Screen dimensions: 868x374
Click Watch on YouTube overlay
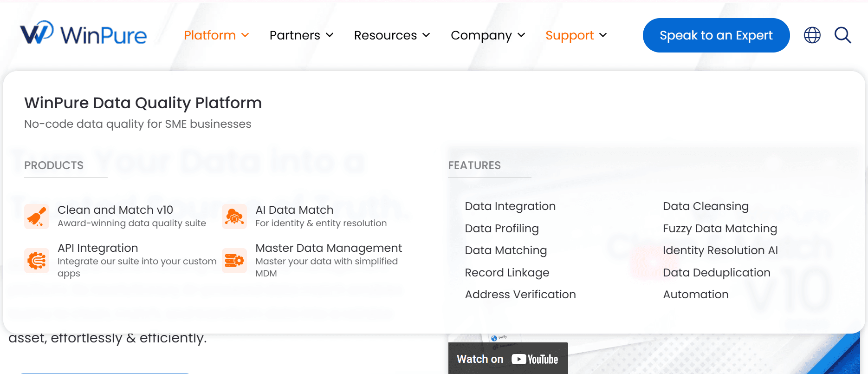pyautogui.click(x=508, y=359)
